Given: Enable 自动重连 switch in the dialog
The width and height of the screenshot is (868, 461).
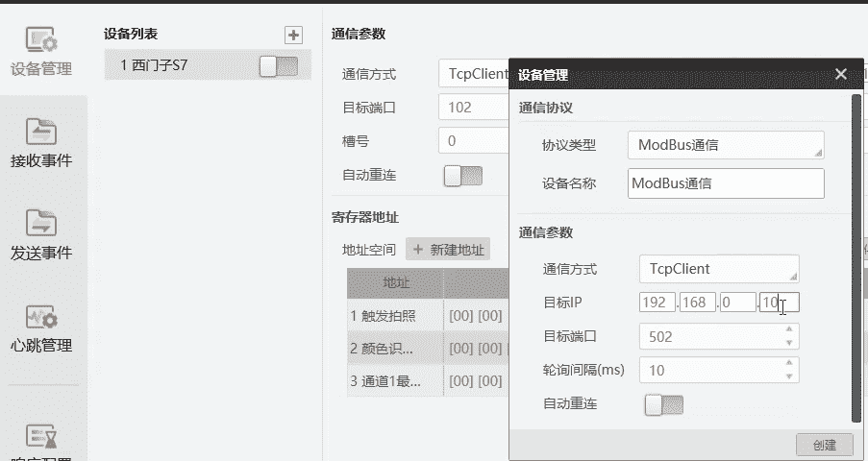Looking at the screenshot, I should tap(663, 404).
